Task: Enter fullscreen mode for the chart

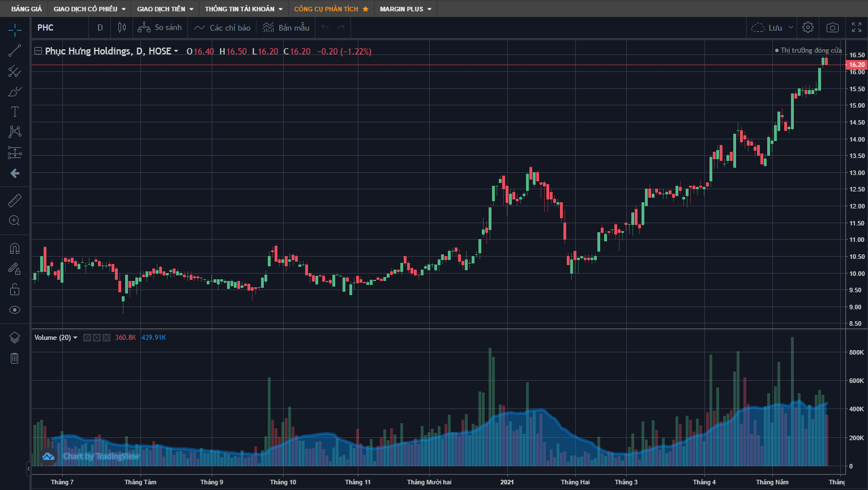Action: pos(857,28)
